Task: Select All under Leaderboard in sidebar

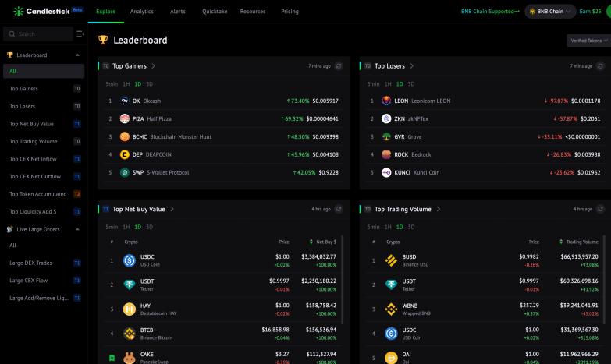Action: 44,71
